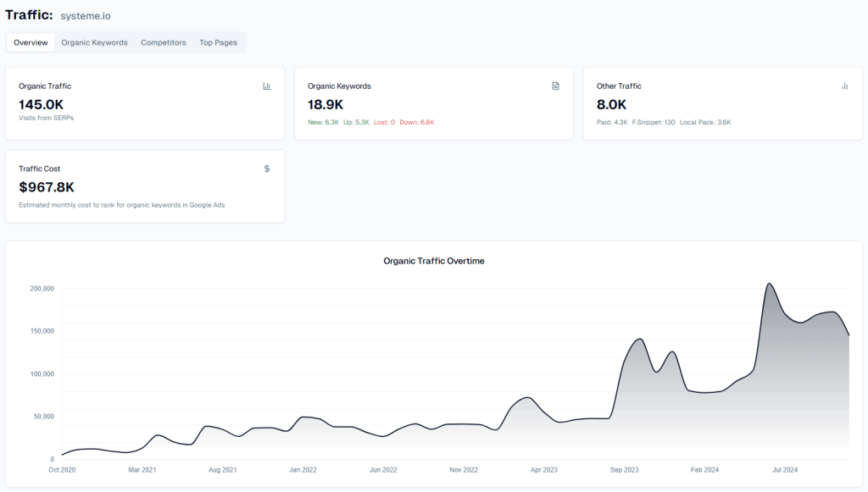Click the 200,000 y-axis label
The height and width of the screenshot is (492, 868).
(x=42, y=289)
